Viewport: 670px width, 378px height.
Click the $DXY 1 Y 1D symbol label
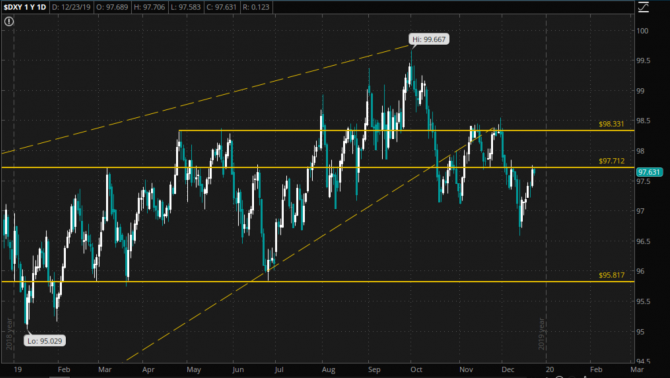click(x=25, y=7)
